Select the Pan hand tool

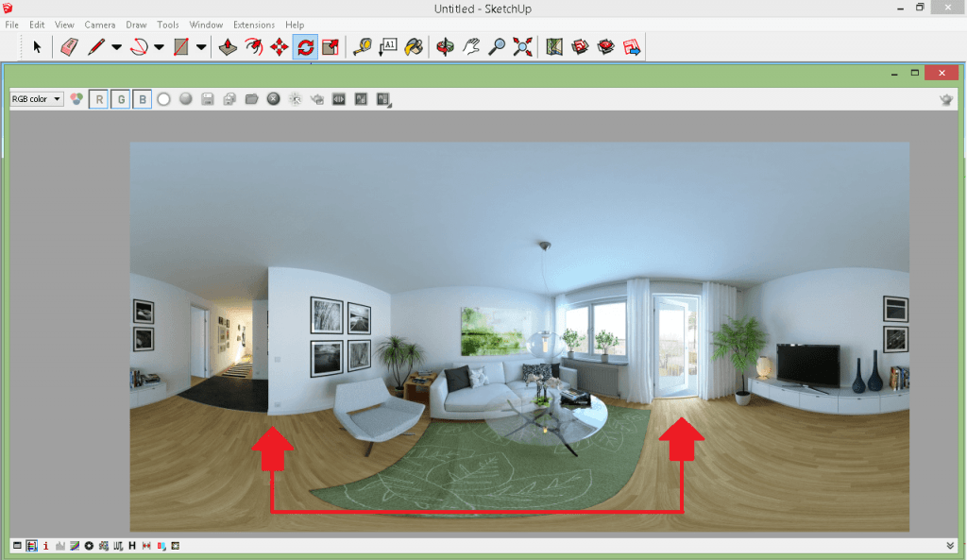(x=469, y=45)
